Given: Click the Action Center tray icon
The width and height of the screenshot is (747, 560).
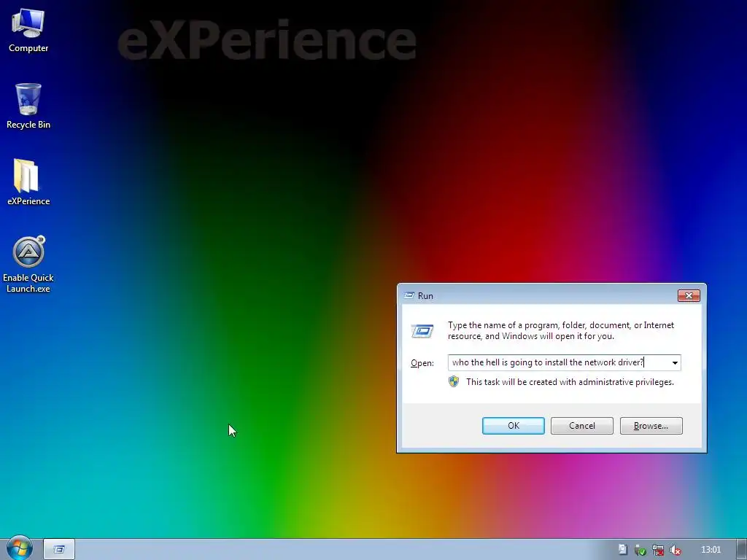Looking at the screenshot, I should [622, 550].
